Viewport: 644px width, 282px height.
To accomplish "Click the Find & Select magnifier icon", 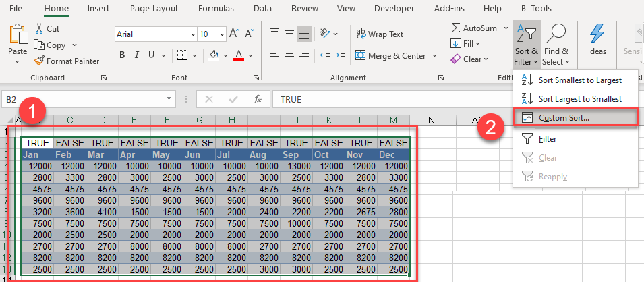I will click(x=556, y=33).
